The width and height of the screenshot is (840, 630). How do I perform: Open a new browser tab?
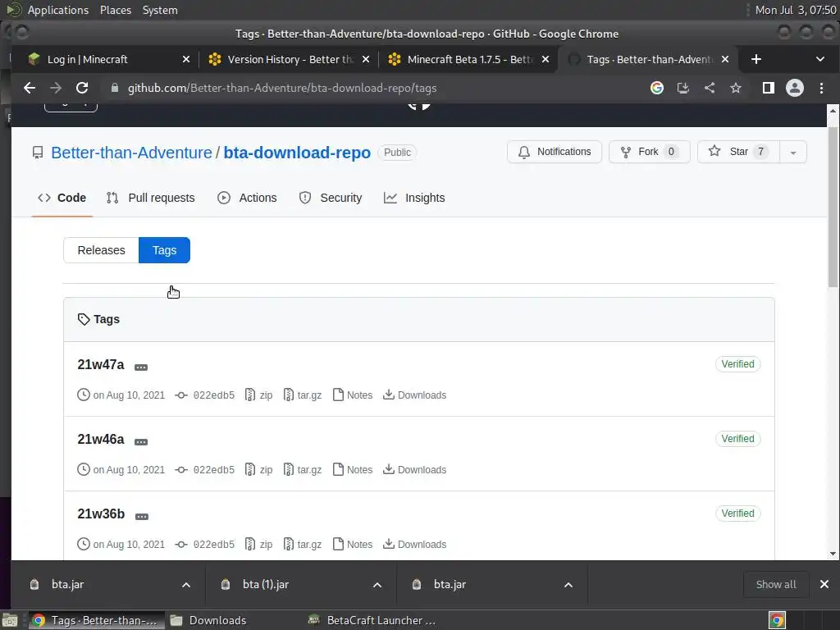(x=756, y=59)
